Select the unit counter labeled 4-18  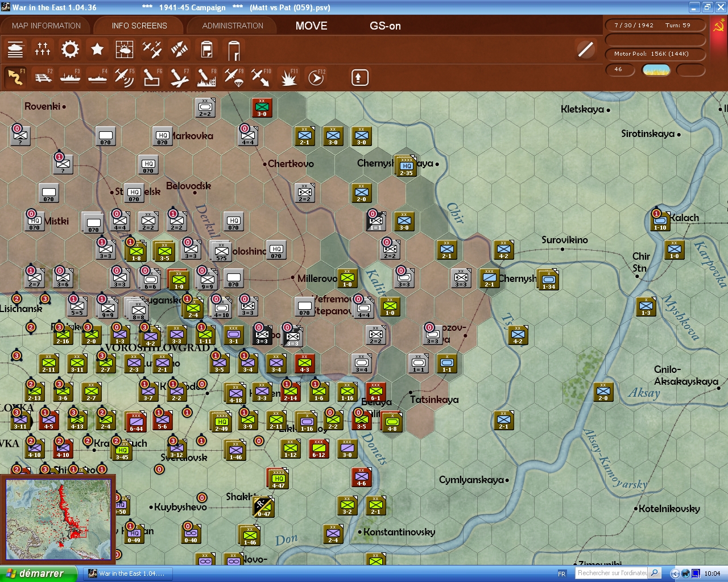click(235, 393)
